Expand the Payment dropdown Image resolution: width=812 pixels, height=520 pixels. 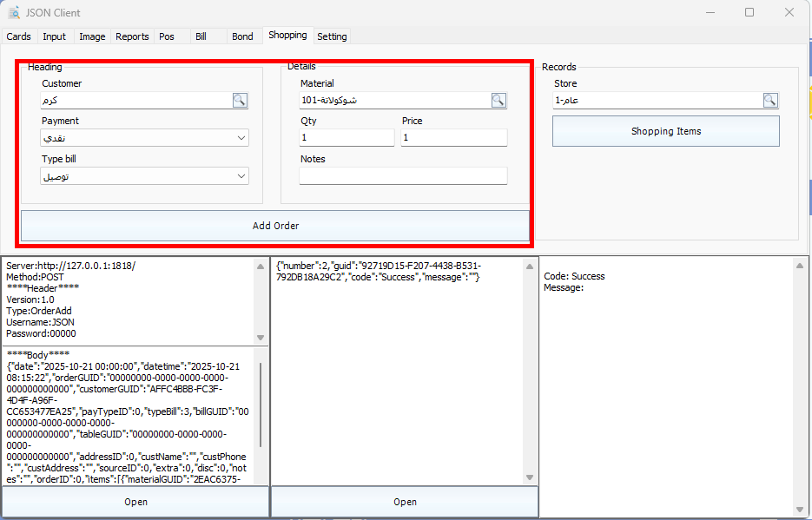(241, 138)
